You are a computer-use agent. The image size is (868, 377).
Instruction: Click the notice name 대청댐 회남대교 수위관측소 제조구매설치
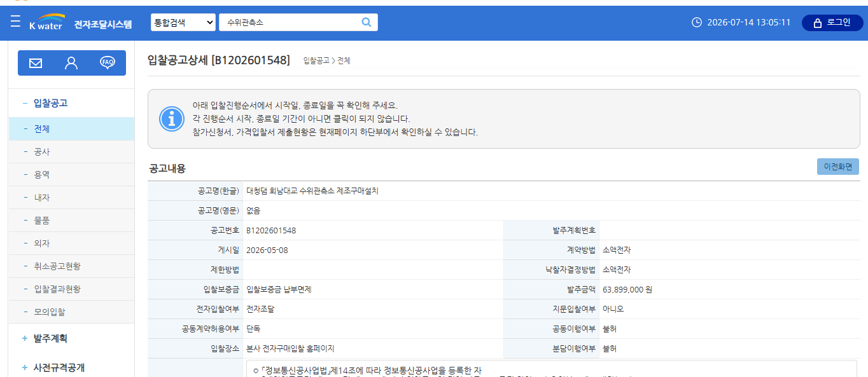coord(312,191)
